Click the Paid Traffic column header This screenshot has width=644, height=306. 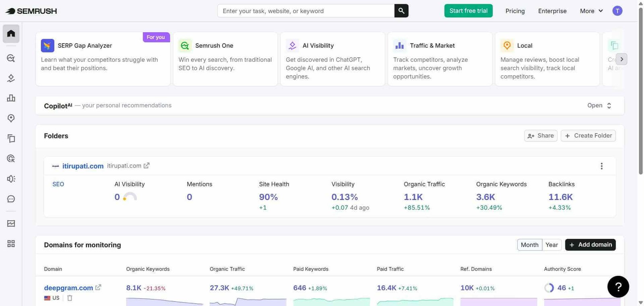click(390, 269)
